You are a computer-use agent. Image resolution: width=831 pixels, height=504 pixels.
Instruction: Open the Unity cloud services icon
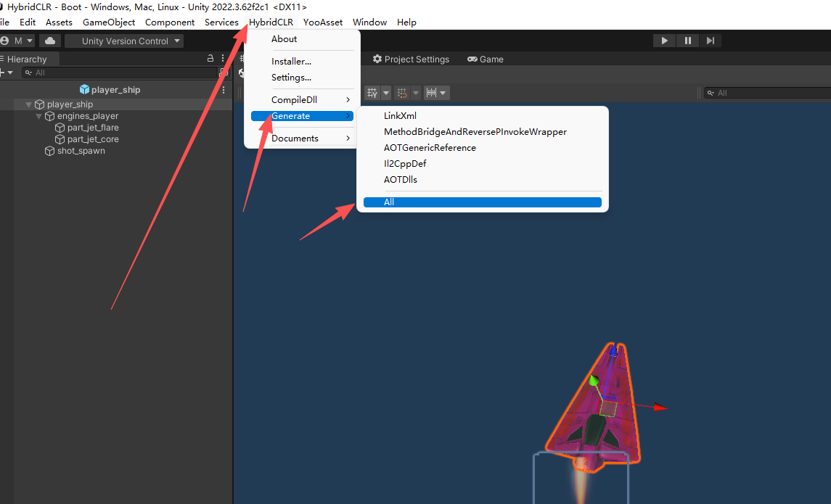[50, 41]
